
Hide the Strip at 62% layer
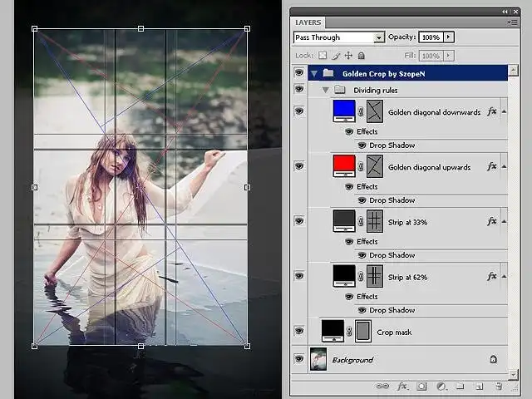coord(299,276)
